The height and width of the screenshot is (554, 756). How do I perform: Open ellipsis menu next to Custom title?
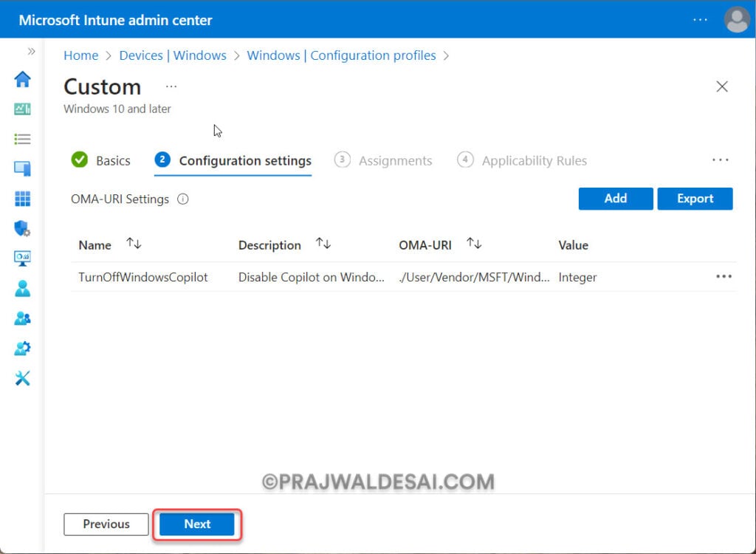[x=171, y=87]
